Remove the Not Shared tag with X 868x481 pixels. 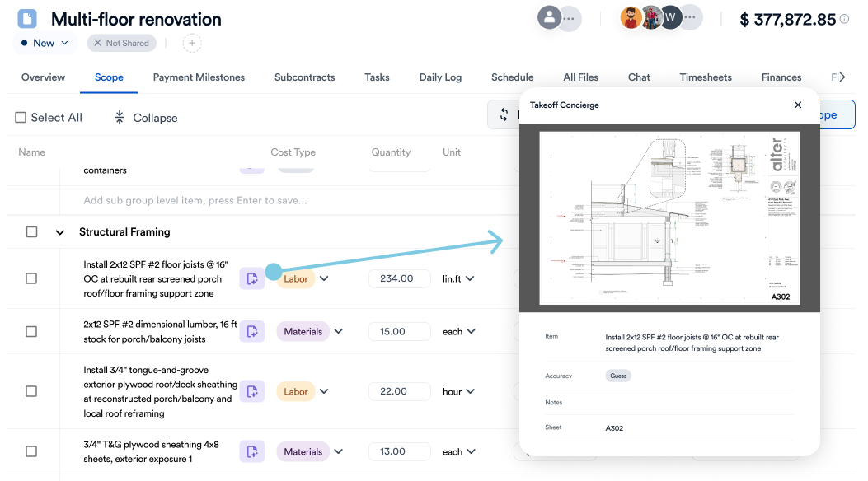pyautogui.click(x=97, y=43)
